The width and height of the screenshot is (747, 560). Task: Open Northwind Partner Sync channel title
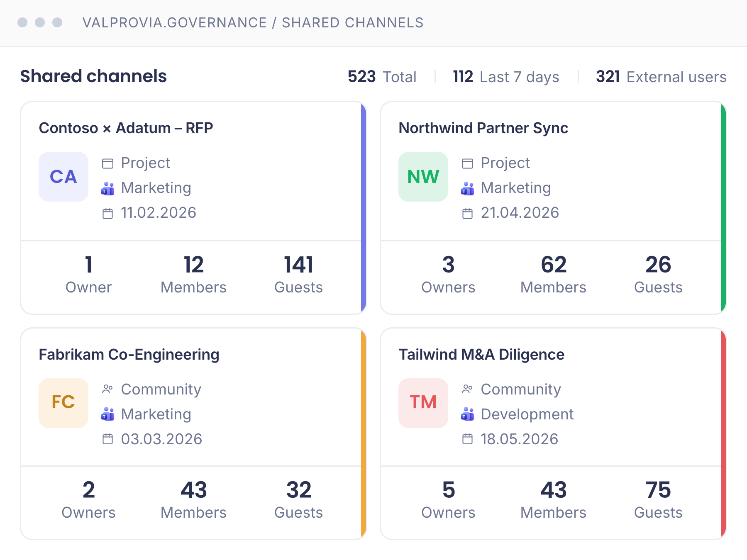pos(483,128)
